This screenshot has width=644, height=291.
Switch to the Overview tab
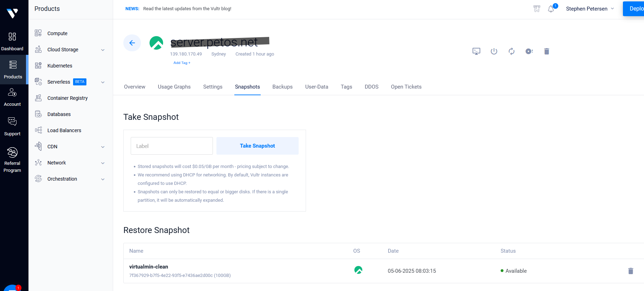click(x=135, y=87)
